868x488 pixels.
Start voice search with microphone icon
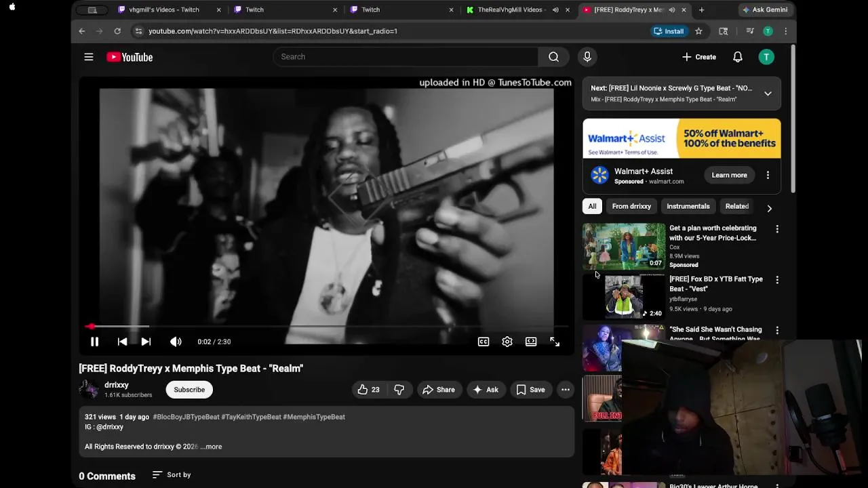[x=587, y=57]
